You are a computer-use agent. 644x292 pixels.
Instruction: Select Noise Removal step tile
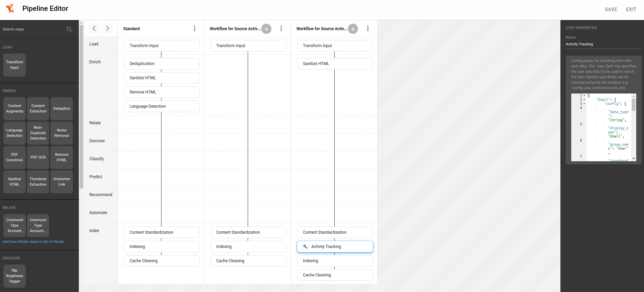62,133
